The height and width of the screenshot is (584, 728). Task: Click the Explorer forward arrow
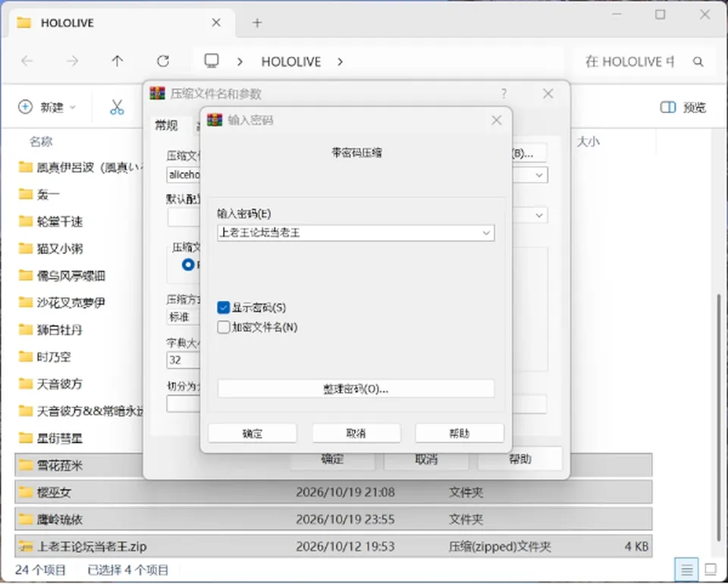73,61
